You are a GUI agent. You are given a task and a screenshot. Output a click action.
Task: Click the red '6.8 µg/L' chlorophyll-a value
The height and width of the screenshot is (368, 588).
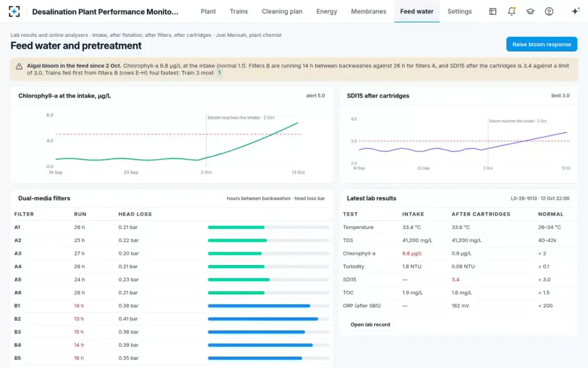(x=412, y=254)
